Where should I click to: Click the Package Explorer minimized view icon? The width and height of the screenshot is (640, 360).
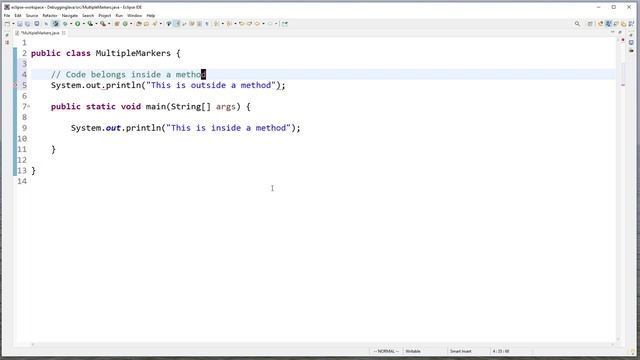click(7, 42)
